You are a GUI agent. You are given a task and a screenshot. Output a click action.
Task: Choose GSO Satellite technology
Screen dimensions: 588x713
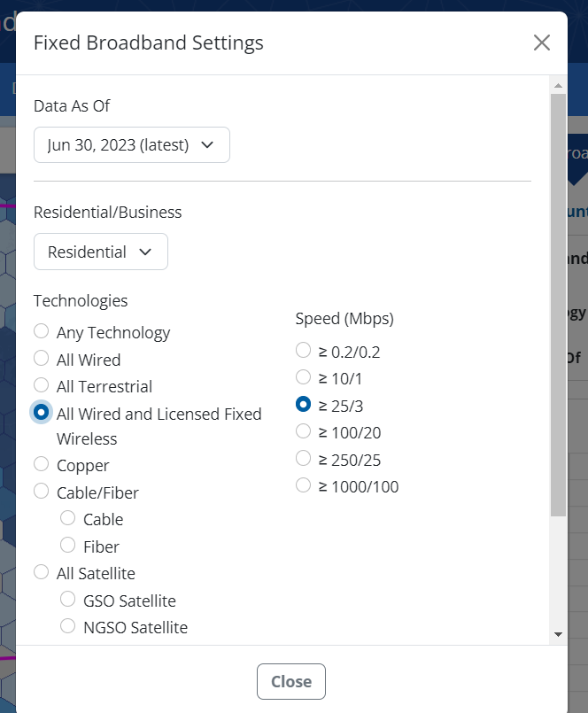67,600
